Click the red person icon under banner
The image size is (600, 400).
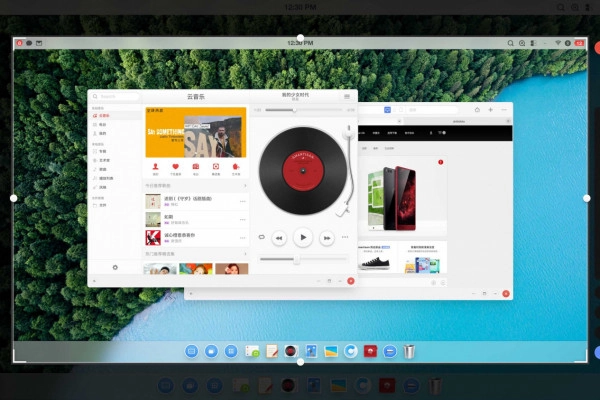[x=155, y=167]
